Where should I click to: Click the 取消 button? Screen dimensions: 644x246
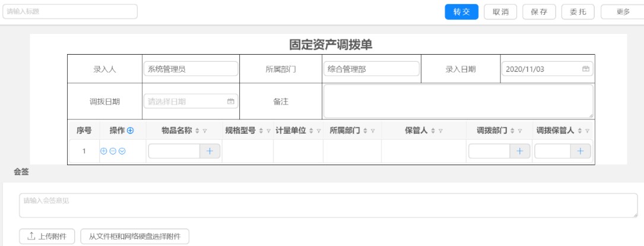tap(500, 12)
